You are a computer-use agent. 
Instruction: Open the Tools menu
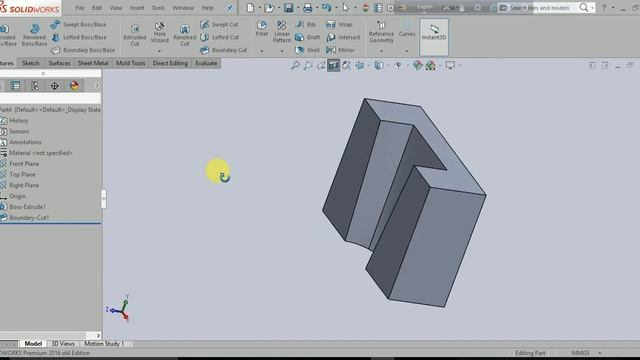[x=158, y=8]
